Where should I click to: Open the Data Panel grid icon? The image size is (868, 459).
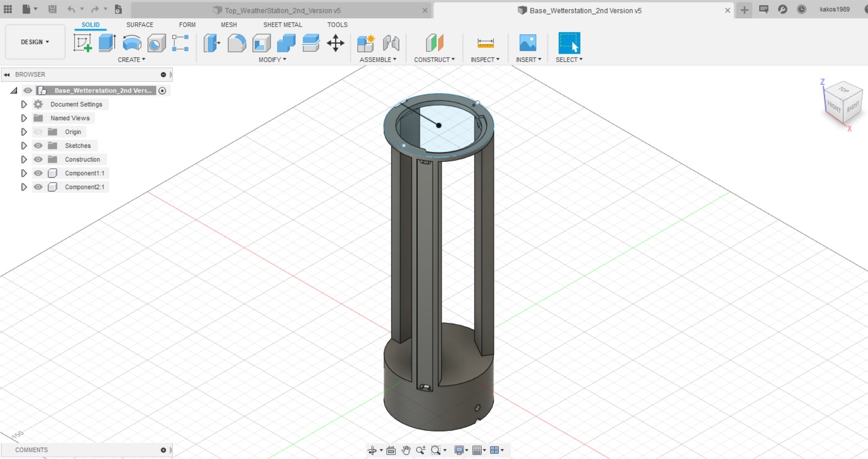tap(8, 9)
